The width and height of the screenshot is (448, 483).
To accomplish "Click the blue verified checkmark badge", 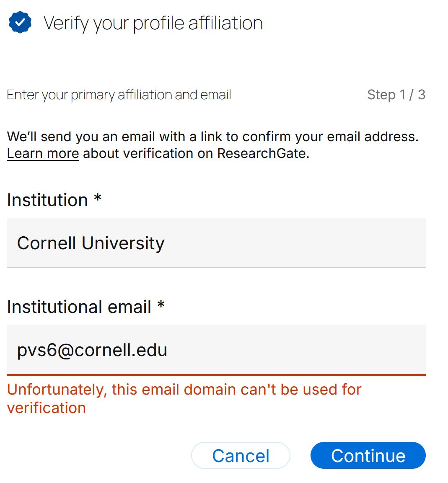I will 20,23.
